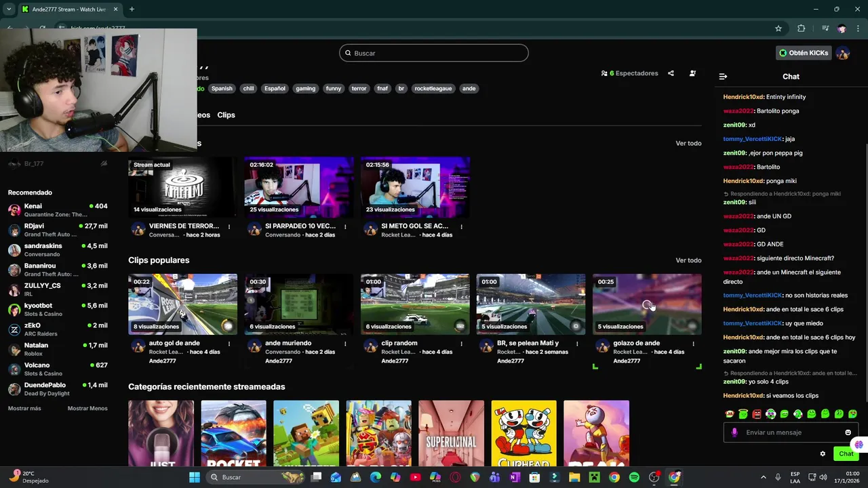Image resolution: width=868 pixels, height=488 pixels.
Task: Close the Ande2777 Stream browser tab
Action: [115, 9]
